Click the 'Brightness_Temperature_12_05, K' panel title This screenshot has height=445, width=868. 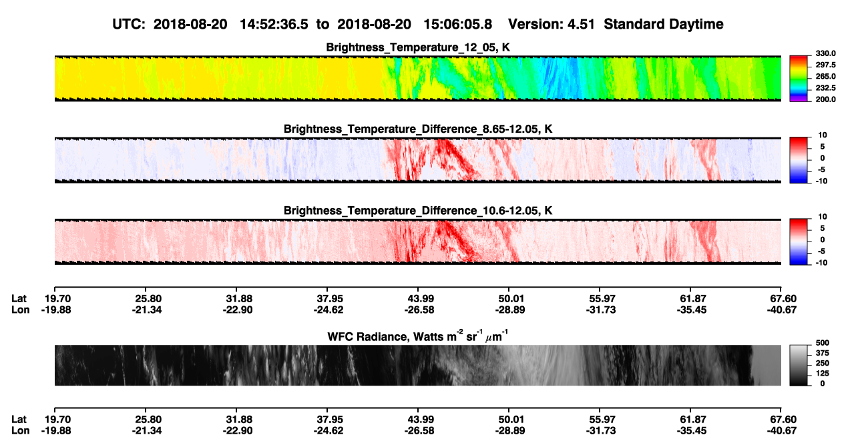(x=418, y=47)
